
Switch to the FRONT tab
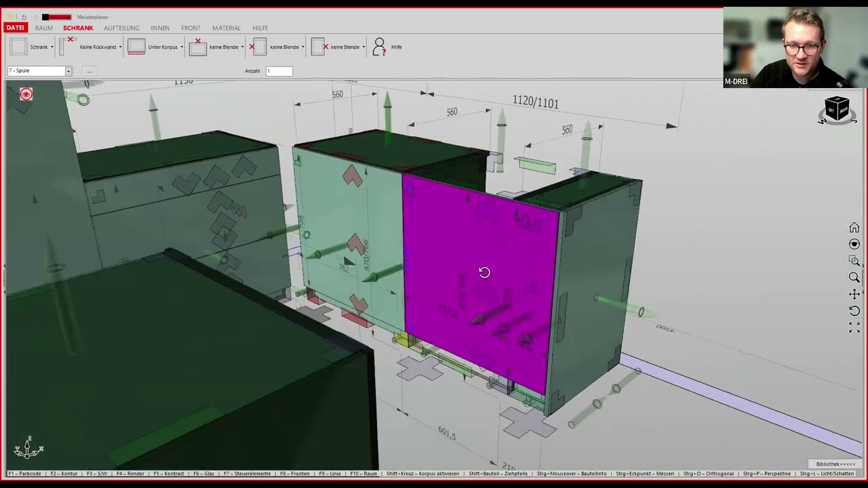191,28
